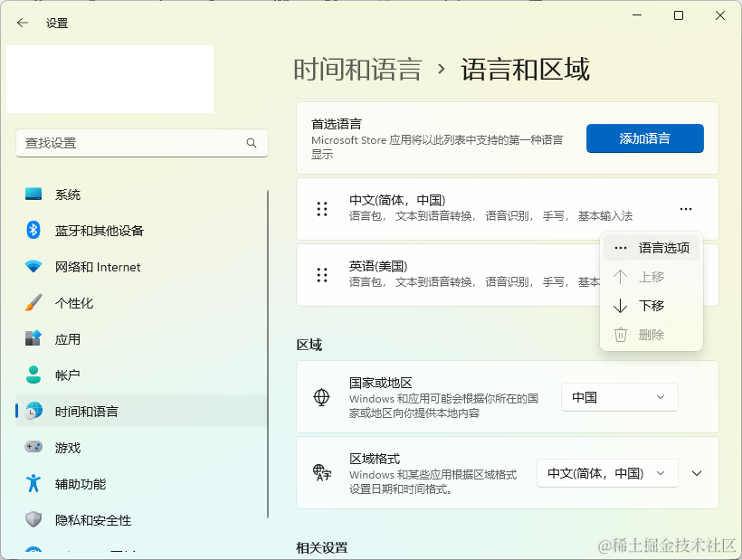Viewport: 742px width, 560px height.
Task: Expand the 区域格式 row chevron
Action: 696,472
